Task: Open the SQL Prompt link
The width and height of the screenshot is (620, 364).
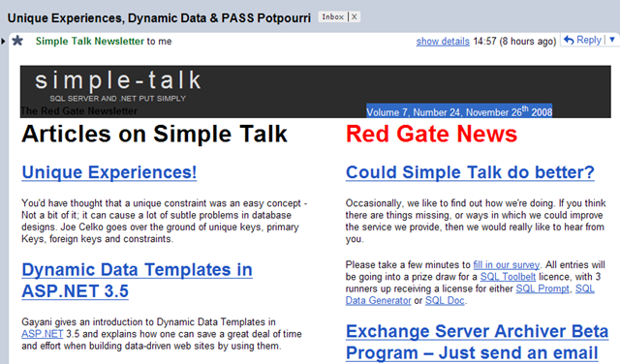Action: point(542,288)
